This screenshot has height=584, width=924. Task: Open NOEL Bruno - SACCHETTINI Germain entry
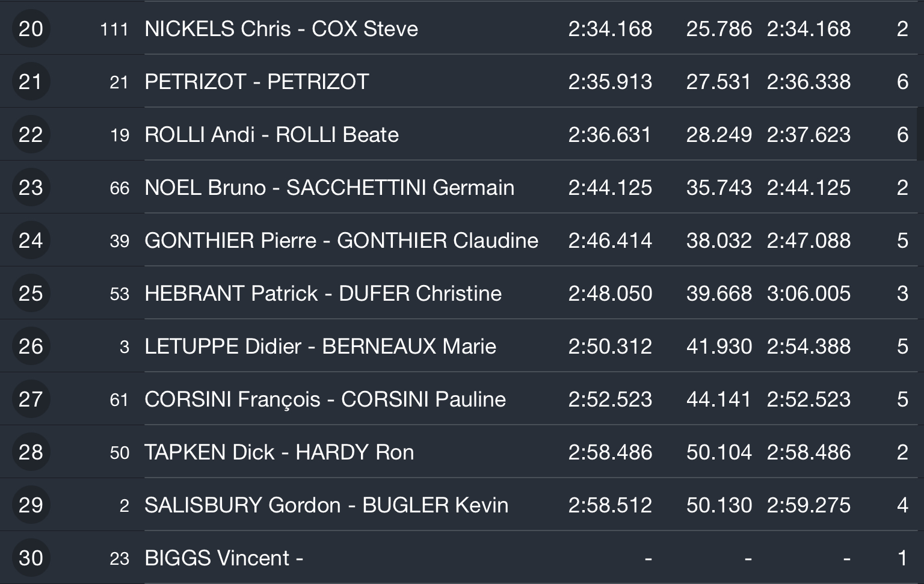(462, 187)
